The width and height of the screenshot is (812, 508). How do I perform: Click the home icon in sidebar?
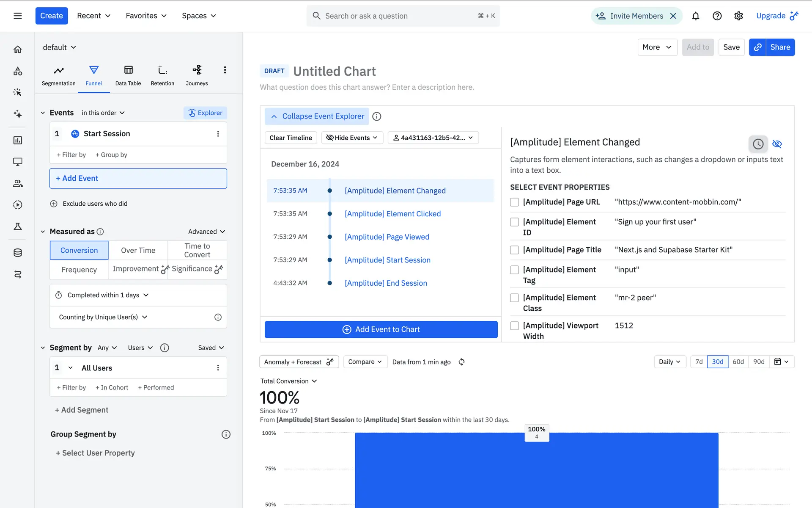pyautogui.click(x=18, y=50)
